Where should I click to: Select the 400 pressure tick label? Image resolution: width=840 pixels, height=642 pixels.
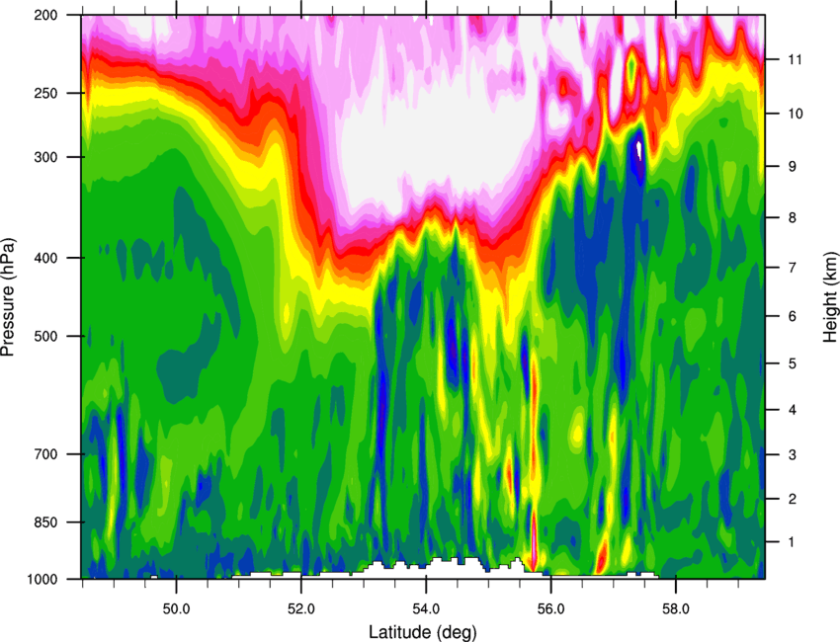[45, 258]
